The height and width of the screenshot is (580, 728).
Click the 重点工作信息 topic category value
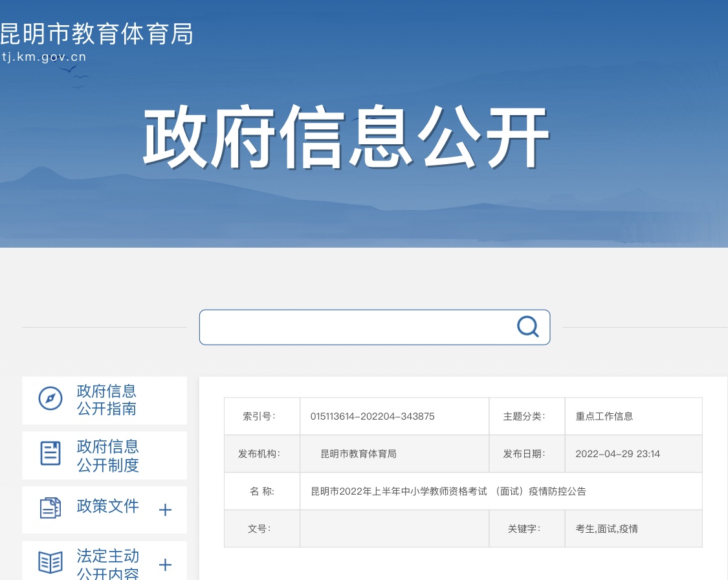click(x=604, y=416)
